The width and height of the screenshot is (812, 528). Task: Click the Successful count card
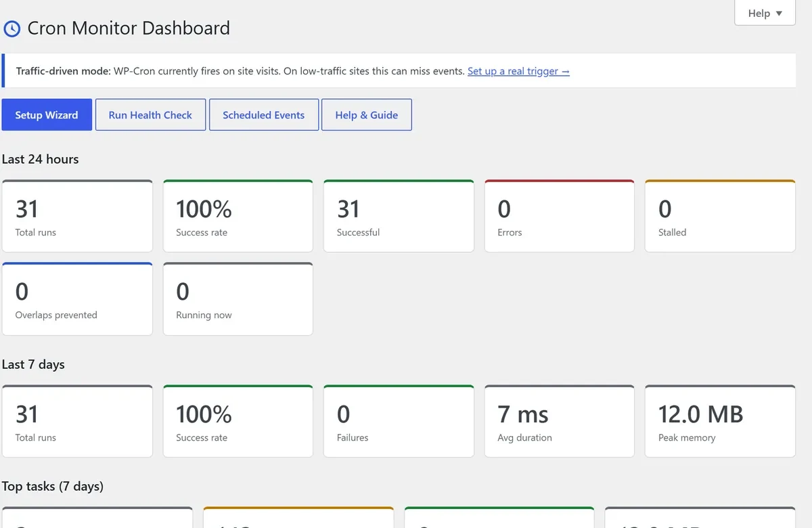coord(399,216)
